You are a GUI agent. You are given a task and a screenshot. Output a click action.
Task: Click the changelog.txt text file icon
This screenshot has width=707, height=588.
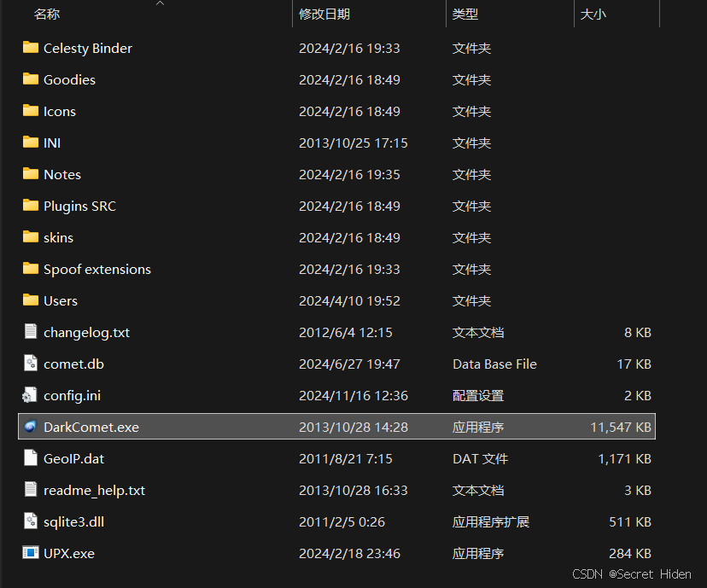pos(31,331)
